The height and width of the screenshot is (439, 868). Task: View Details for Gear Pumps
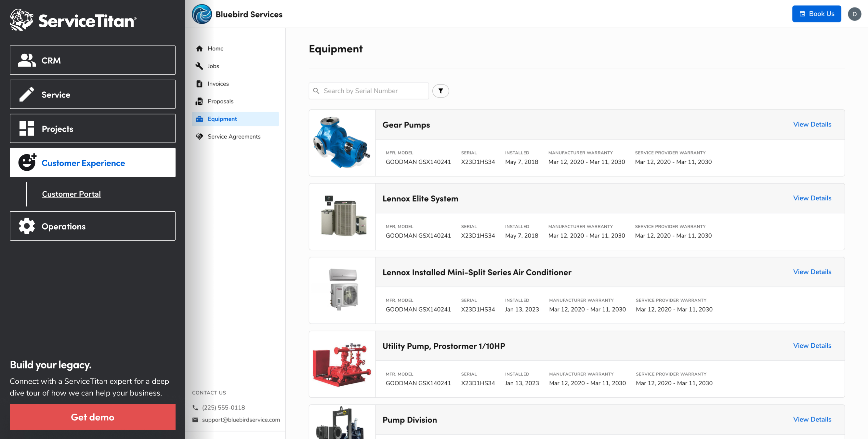click(x=812, y=125)
